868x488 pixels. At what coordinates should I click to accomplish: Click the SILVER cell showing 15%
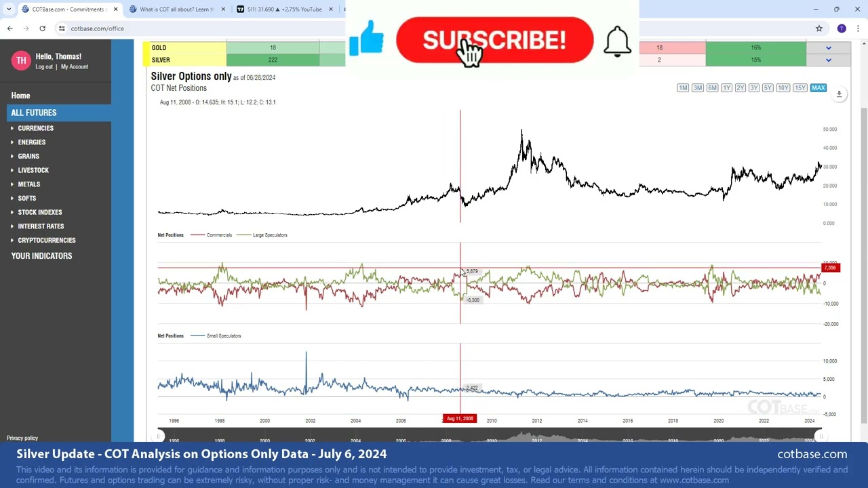pos(756,60)
